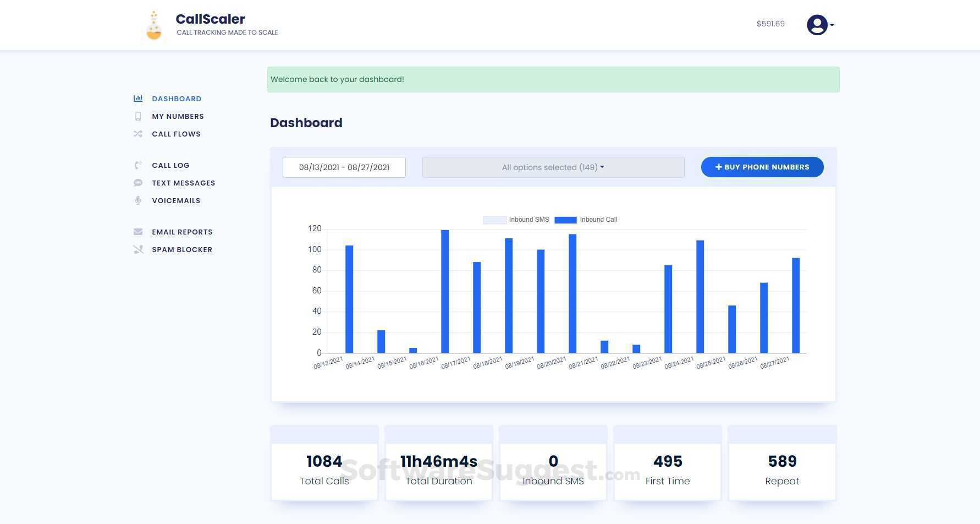980x524 pixels.
Task: Click the Dashboard bar chart icon
Action: coord(137,99)
